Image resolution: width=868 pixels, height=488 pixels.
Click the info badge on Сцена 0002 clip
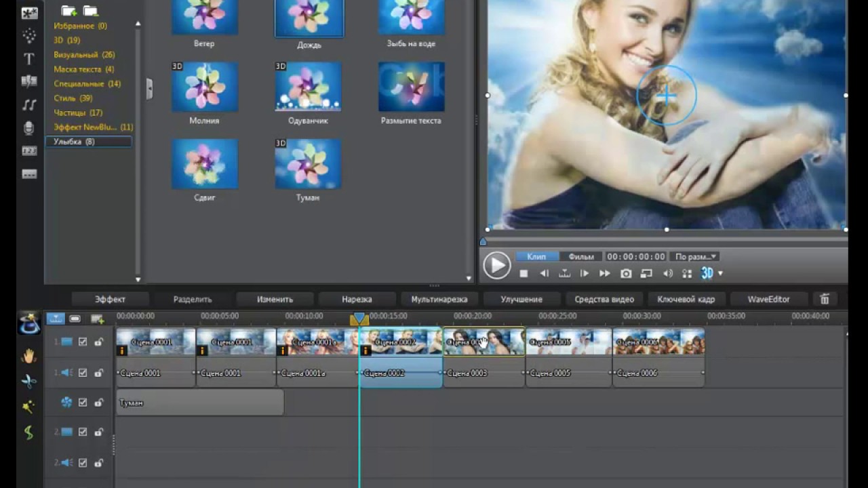pyautogui.click(x=366, y=350)
